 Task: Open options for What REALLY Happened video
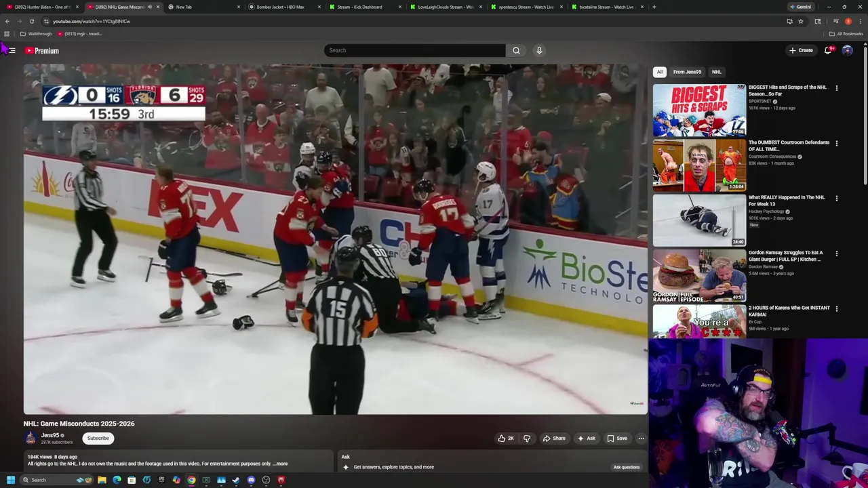point(836,198)
